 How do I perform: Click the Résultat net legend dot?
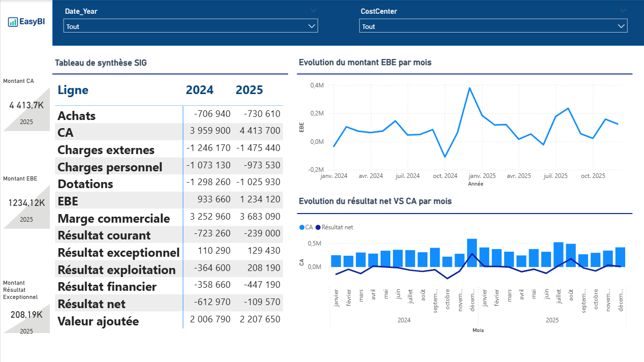319,227
